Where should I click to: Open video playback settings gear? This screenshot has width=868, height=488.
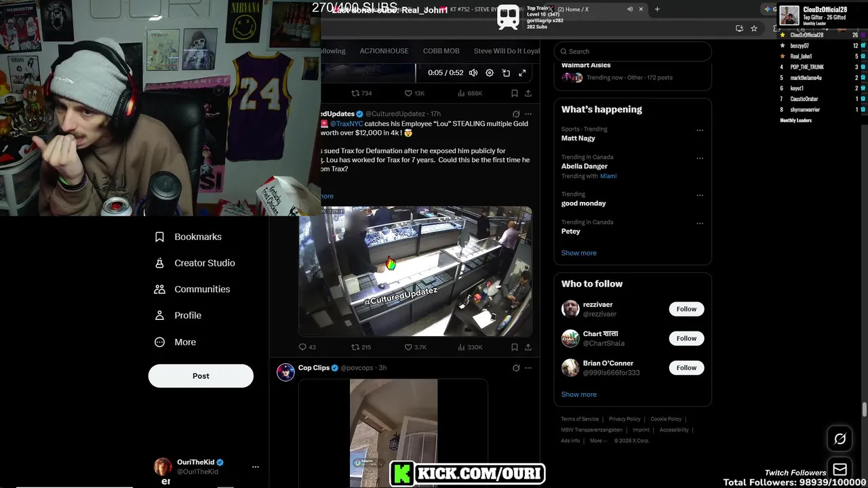pyautogui.click(x=490, y=73)
